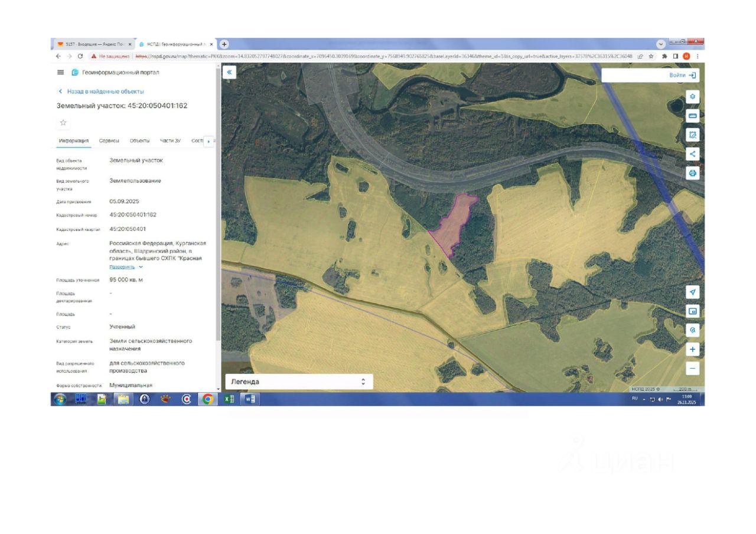Click the Муниципальная ownership value

pos(131,385)
